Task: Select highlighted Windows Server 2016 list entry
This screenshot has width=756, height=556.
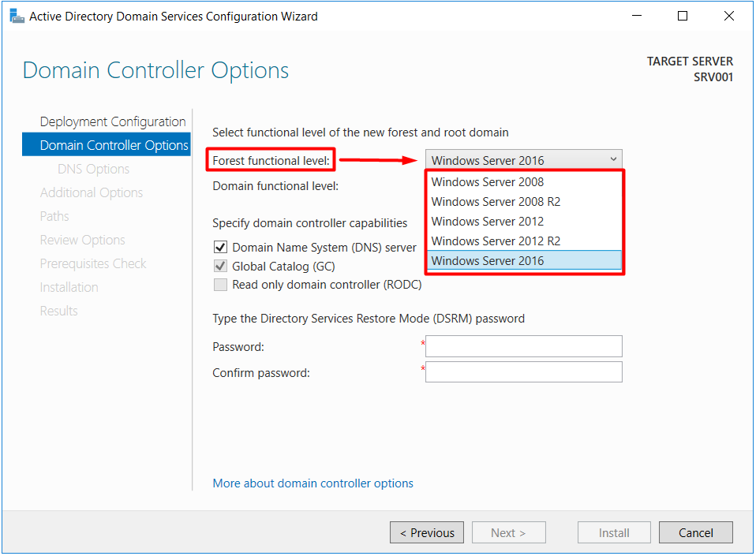Action: click(x=525, y=261)
